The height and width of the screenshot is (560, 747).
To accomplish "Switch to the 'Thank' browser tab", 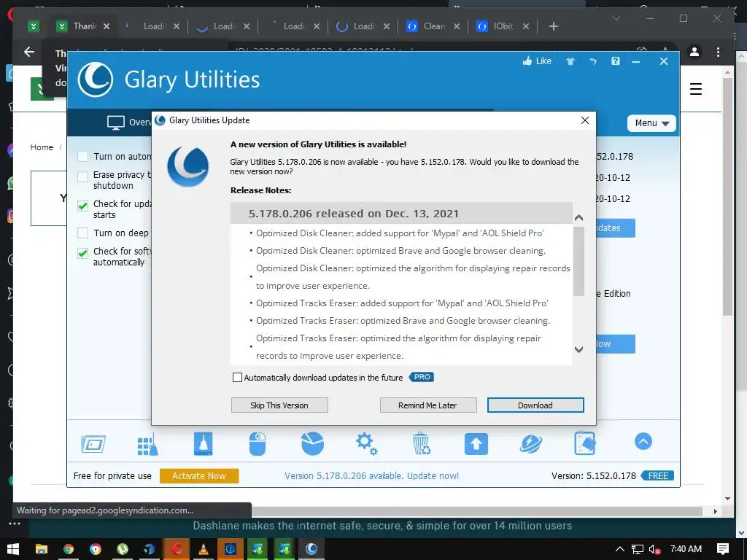I will pos(85,26).
